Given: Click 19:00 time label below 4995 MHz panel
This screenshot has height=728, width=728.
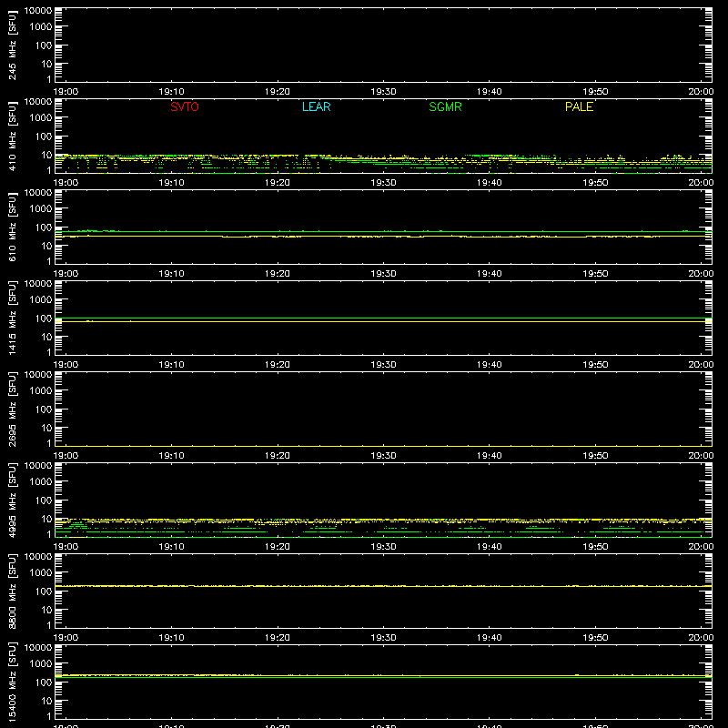Looking at the screenshot, I should pos(66,547).
